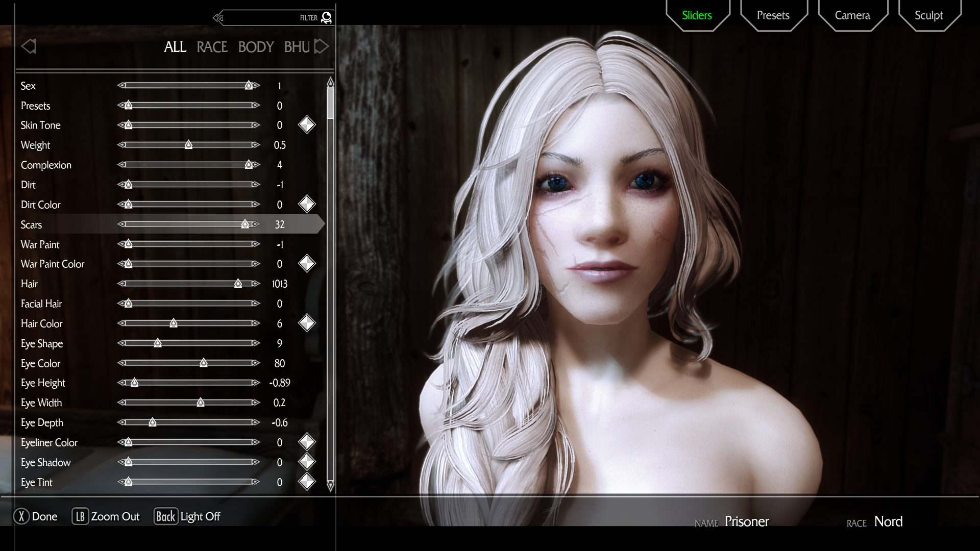Increase War Paint slider with right arrow
Viewport: 980px width, 551px height.
click(256, 244)
